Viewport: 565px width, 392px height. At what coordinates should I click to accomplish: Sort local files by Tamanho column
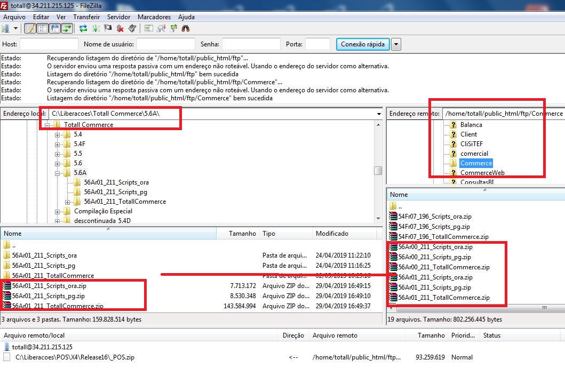(238, 234)
